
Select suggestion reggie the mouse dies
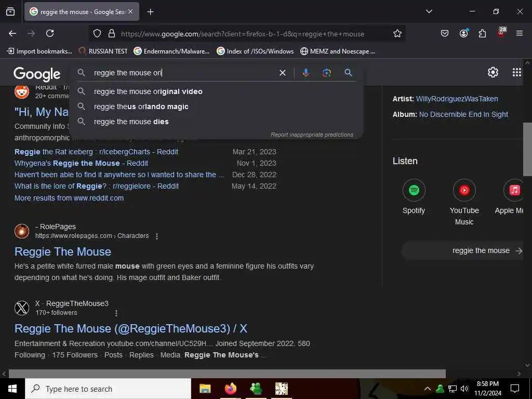[x=216, y=122]
